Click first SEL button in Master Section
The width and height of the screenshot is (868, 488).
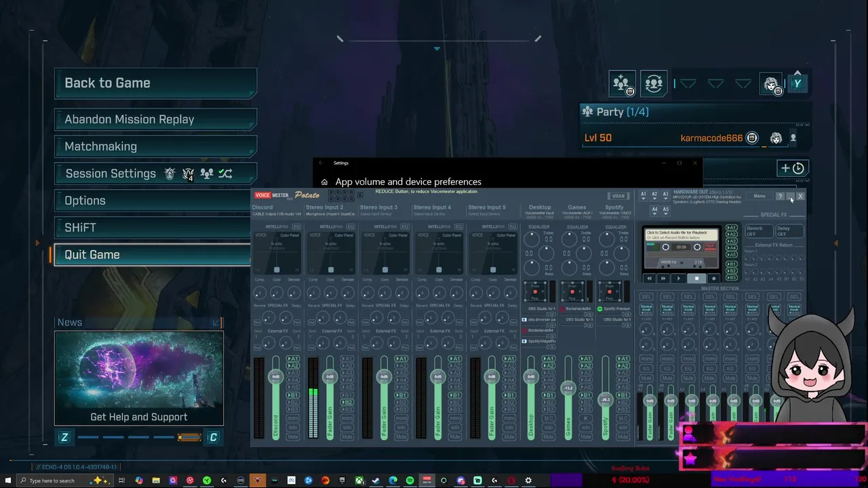tap(646, 297)
